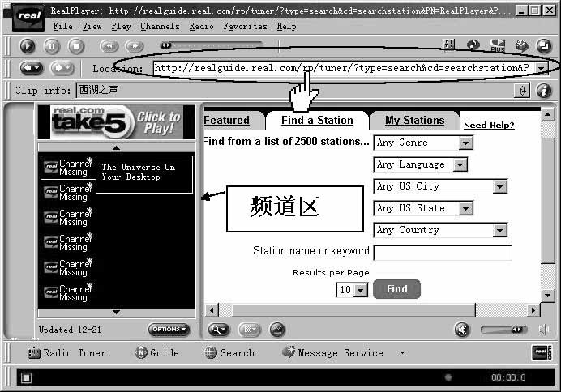561x392 pixels.
Task: Expand the Any Genre dropdown
Action: 465,143
